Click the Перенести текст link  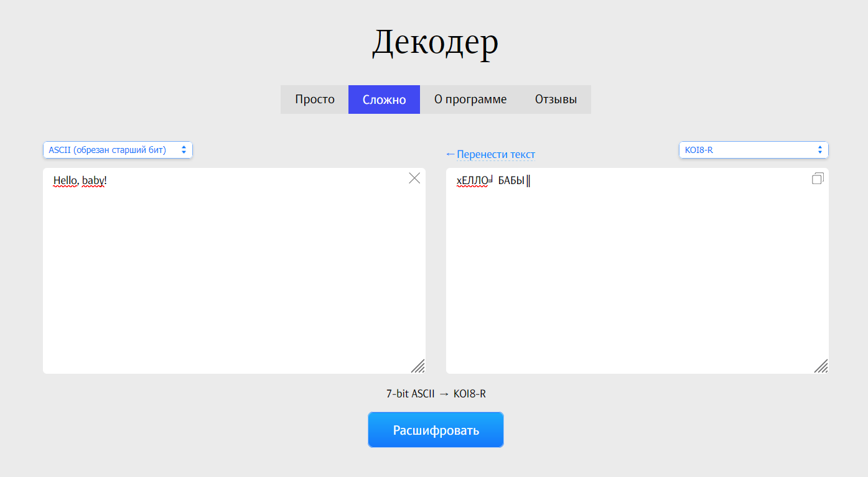490,154
